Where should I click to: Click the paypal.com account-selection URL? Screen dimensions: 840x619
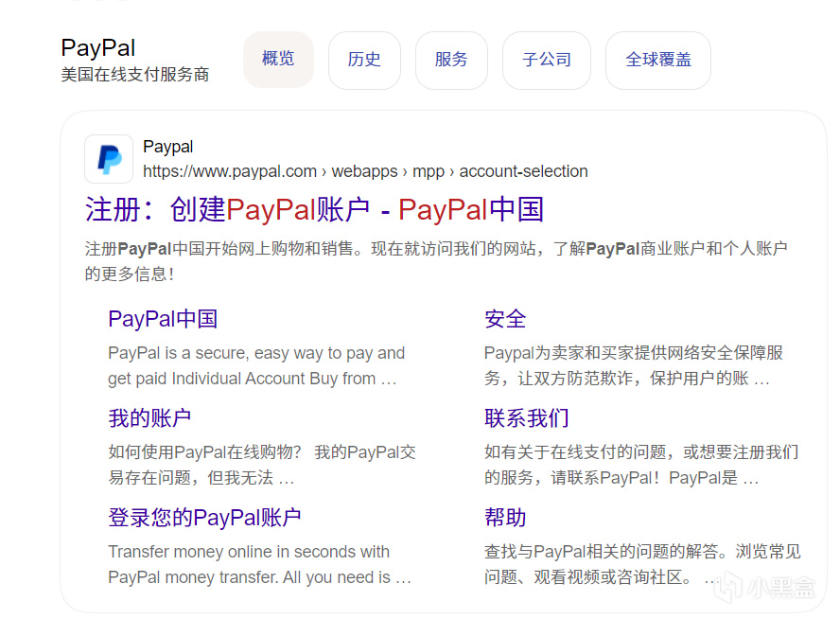(365, 171)
